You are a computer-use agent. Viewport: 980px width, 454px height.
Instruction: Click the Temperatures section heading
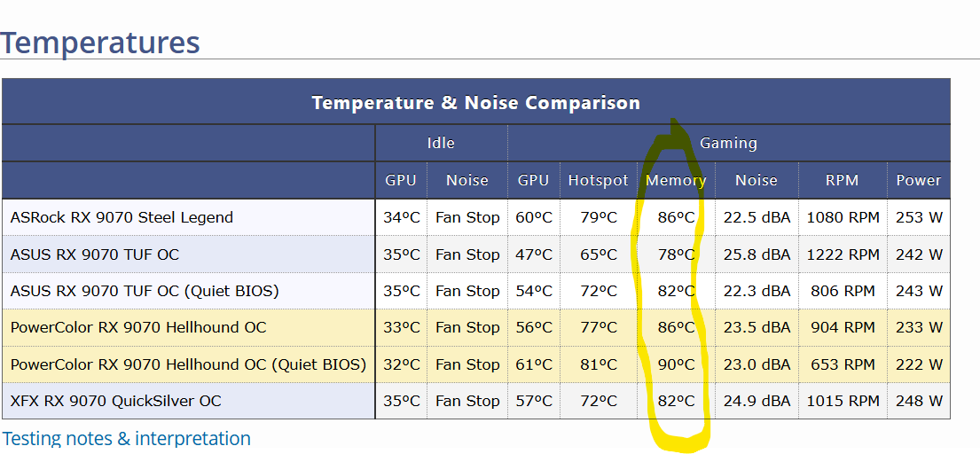click(x=100, y=43)
